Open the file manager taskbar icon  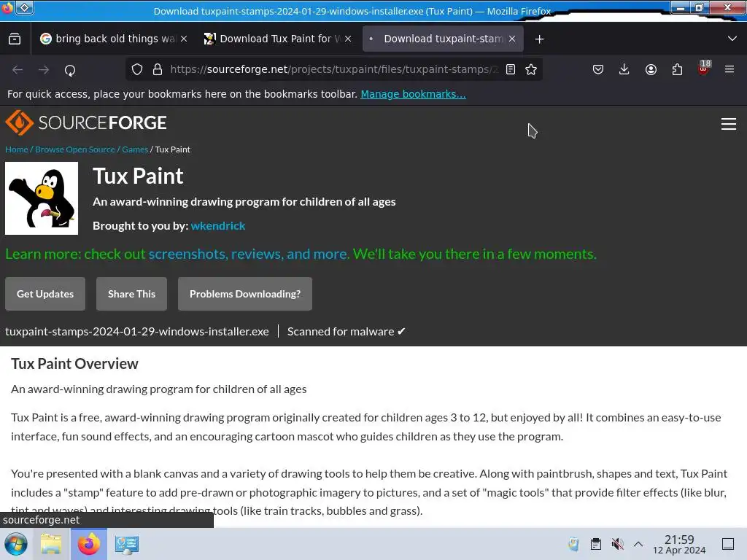[x=51, y=544]
